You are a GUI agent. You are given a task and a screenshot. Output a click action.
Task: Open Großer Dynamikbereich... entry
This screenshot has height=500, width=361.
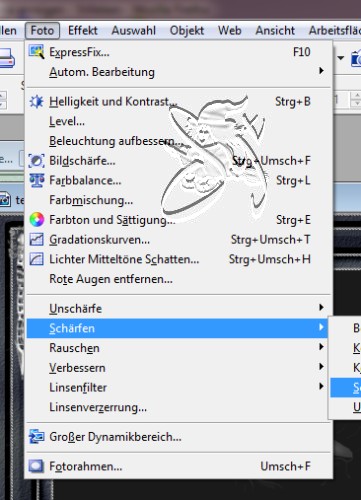[x=180, y=437]
